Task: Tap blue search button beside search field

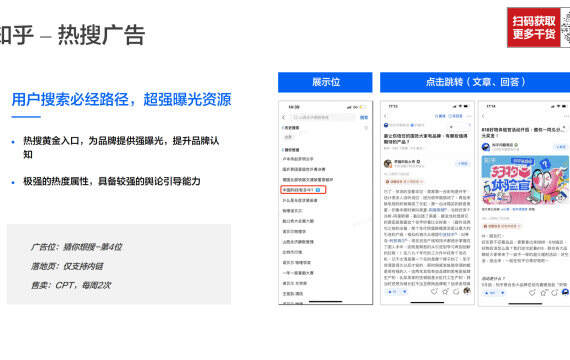Action: point(364,117)
